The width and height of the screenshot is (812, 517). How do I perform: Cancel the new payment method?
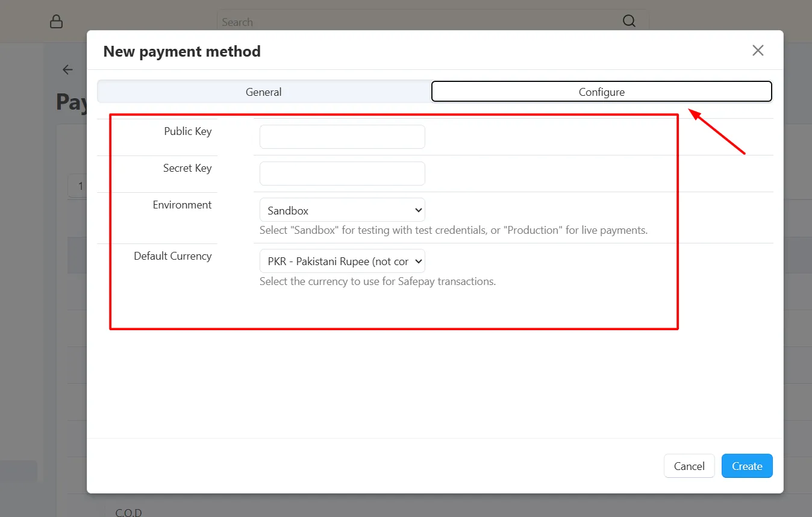point(689,466)
